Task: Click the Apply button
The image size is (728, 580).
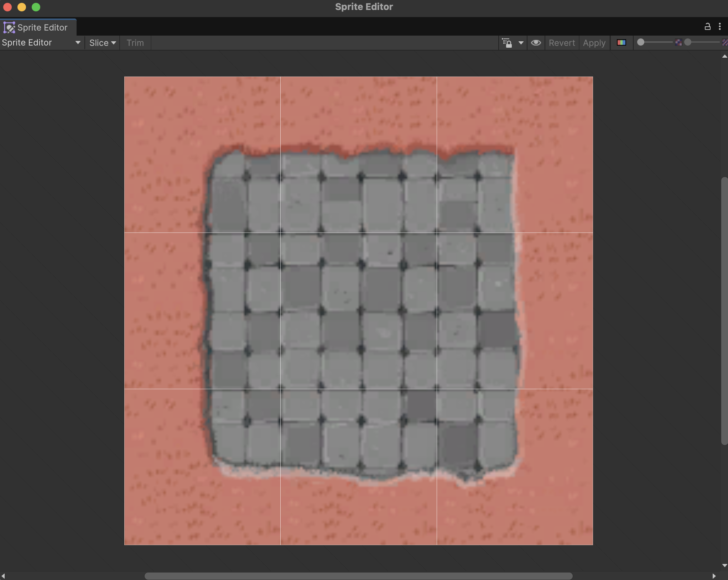Action: tap(594, 43)
